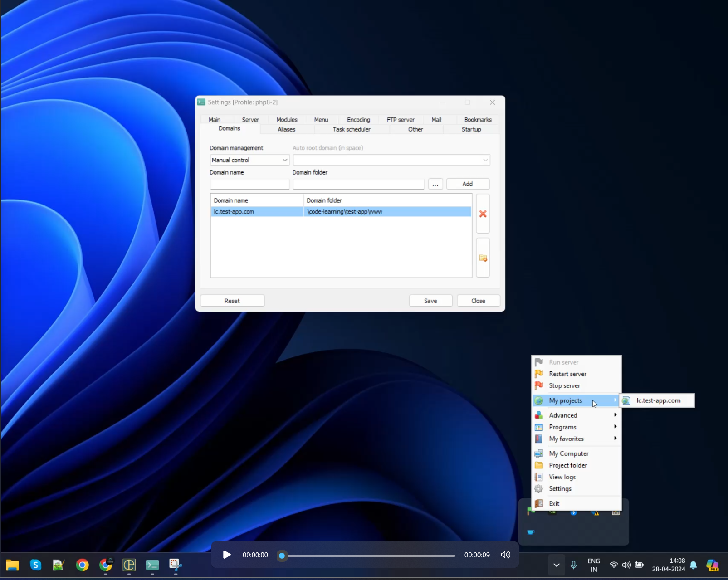Click the battery status tray icon
Viewport: 728px width, 580px height.
tap(640, 565)
